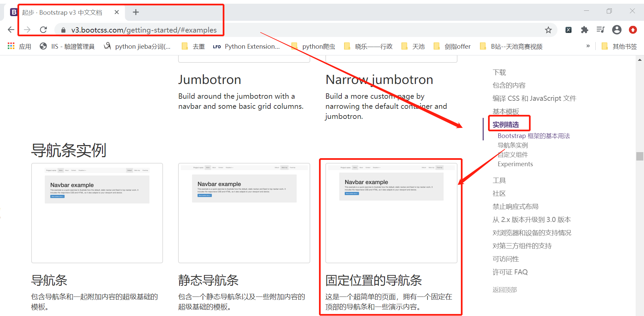This screenshot has height=316, width=644.
Task: Open the 剑指offer bookmark folder
Action: pyautogui.click(x=452, y=46)
